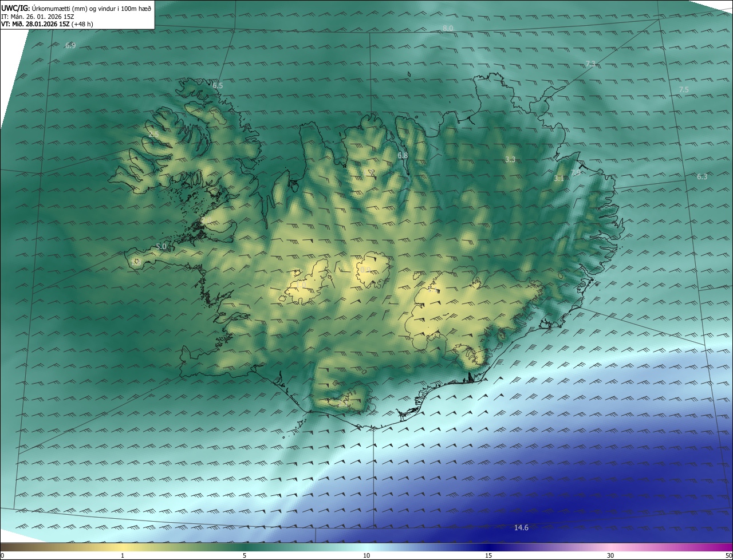
Task: Click the 6.5 value label near the Westfjords
Action: (218, 85)
